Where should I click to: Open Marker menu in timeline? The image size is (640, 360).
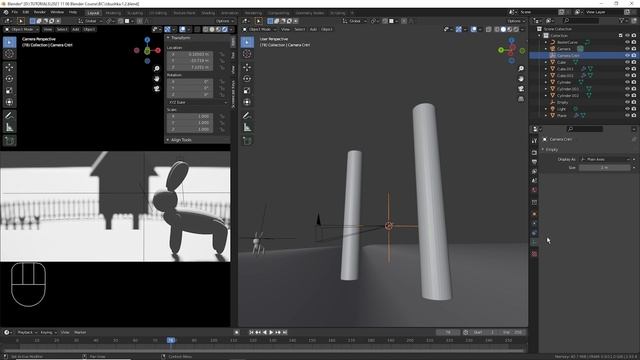click(80, 332)
